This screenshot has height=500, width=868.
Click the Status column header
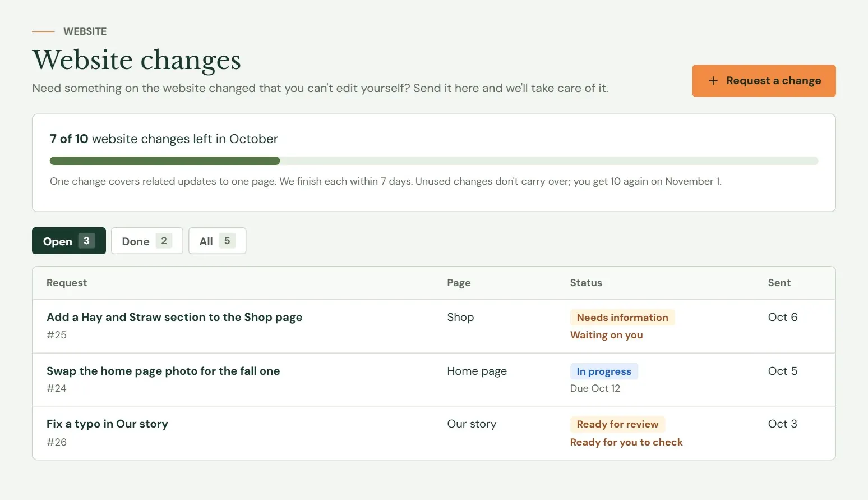click(586, 283)
